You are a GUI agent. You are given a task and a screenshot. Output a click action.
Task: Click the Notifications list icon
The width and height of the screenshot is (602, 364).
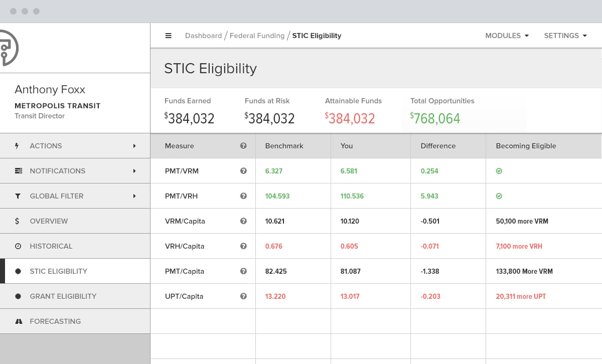coord(18,171)
